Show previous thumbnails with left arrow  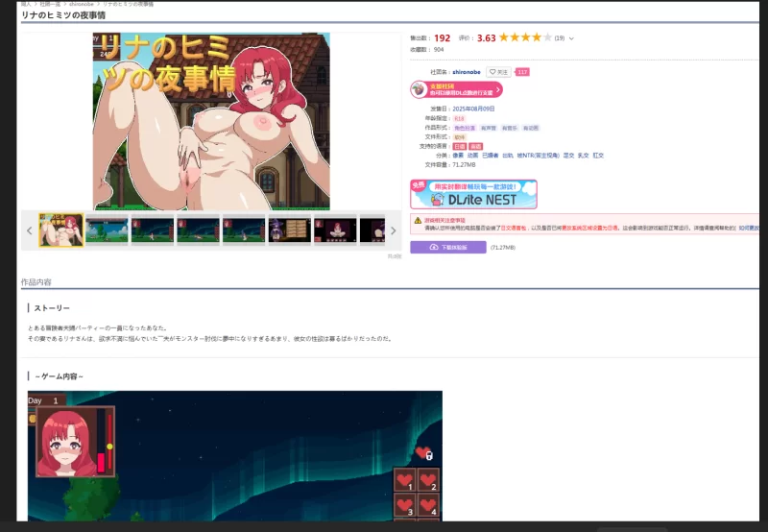click(x=30, y=230)
